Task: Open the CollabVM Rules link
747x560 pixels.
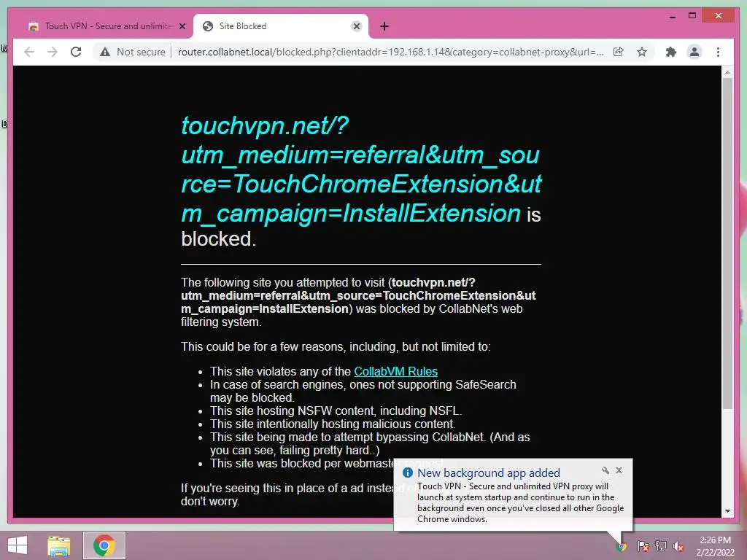Action: pos(395,371)
